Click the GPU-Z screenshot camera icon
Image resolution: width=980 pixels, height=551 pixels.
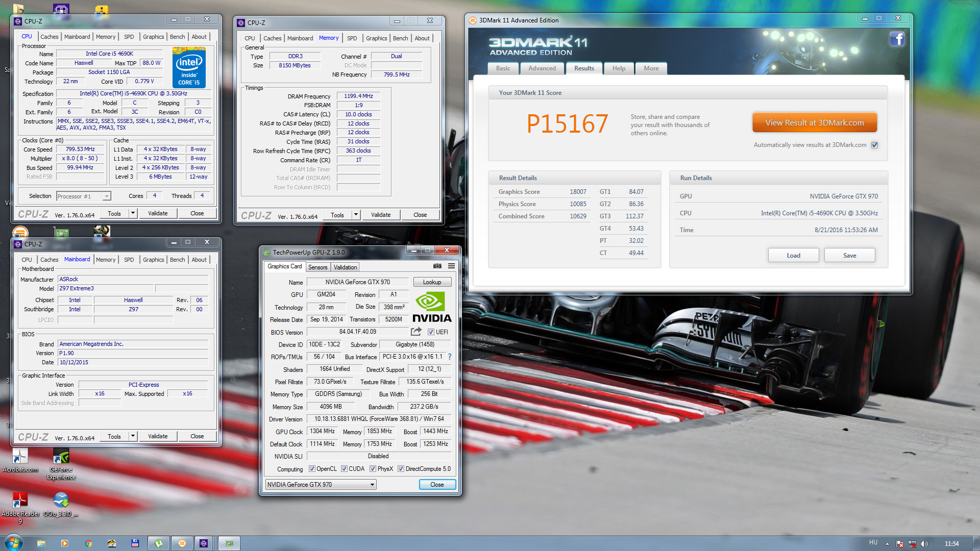(437, 266)
